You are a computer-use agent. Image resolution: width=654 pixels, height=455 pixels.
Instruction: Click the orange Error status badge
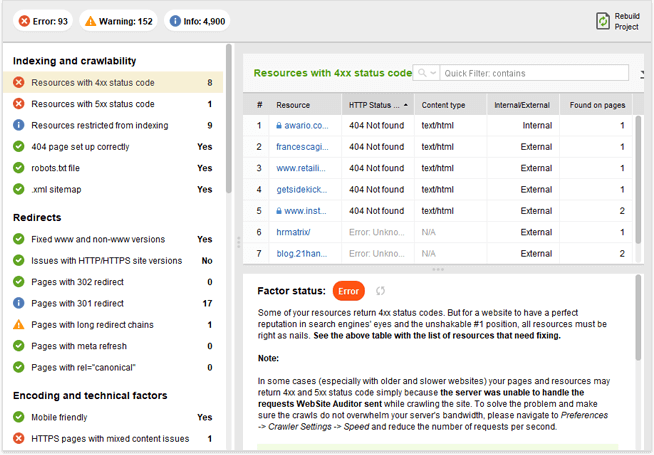click(348, 291)
